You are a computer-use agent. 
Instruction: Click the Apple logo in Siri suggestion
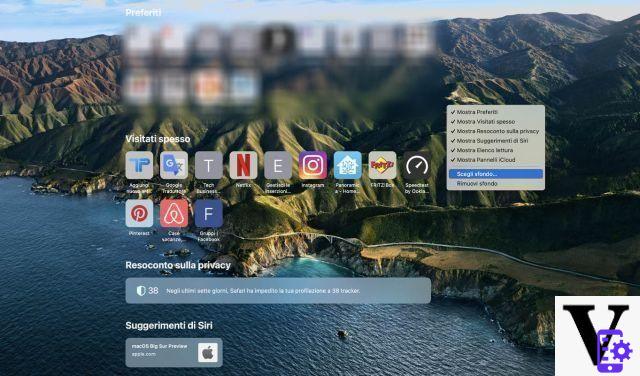tap(208, 353)
